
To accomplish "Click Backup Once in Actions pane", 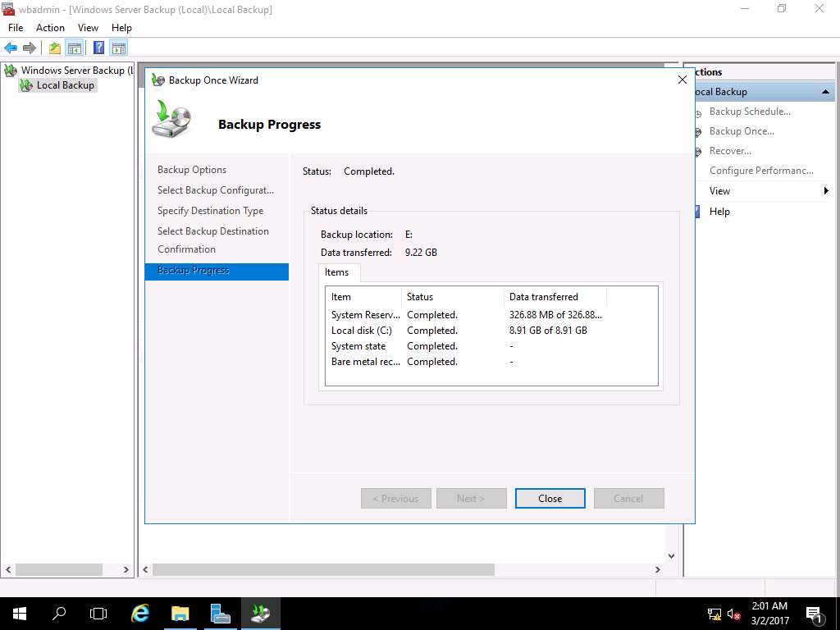I will pyautogui.click(x=742, y=131).
